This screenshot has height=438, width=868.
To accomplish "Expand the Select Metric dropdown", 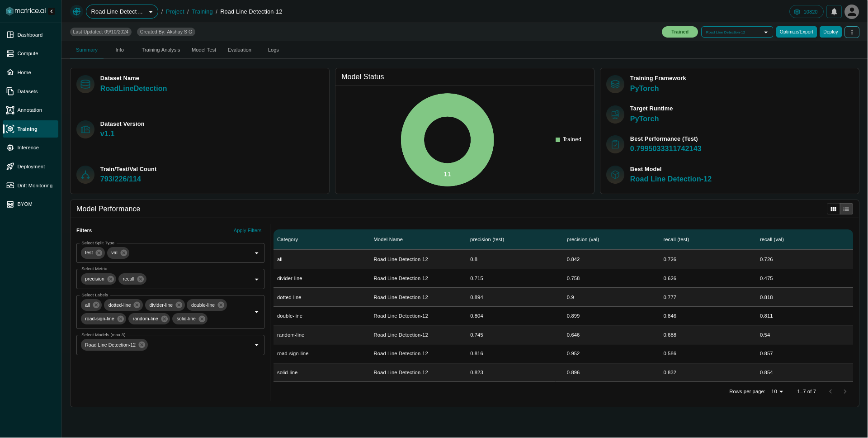I will click(256, 279).
